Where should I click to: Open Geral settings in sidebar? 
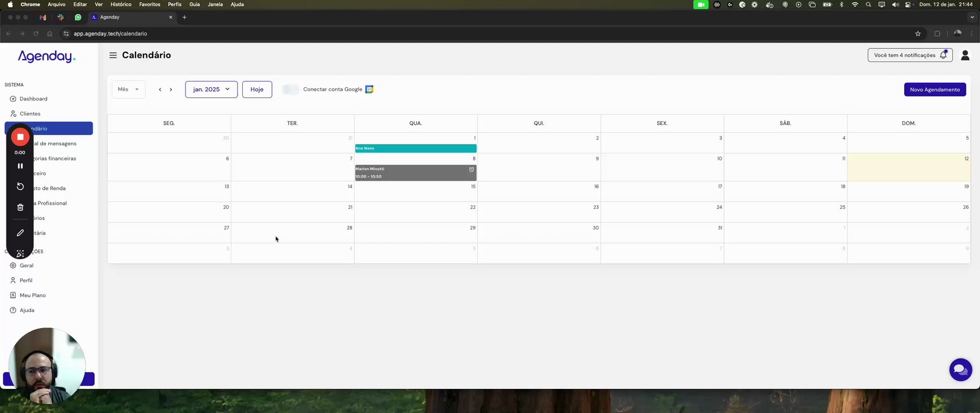tap(26, 266)
